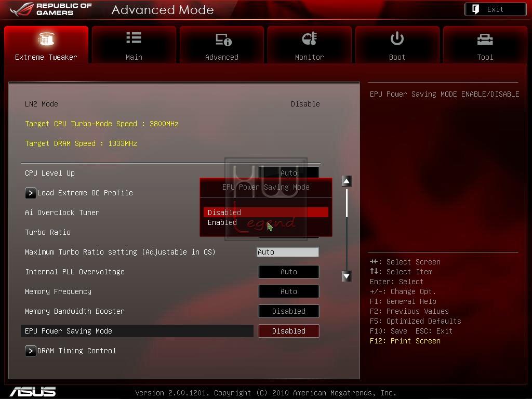Click the ROG logo emblem
Image resolution: width=532 pixels, height=399 pixels.
click(22, 9)
